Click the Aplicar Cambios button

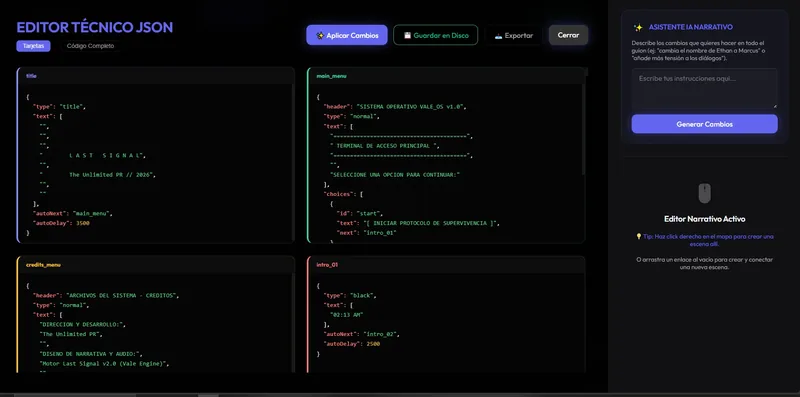pyautogui.click(x=346, y=35)
